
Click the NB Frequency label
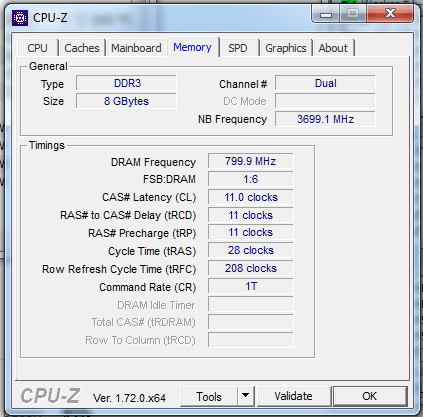point(232,119)
